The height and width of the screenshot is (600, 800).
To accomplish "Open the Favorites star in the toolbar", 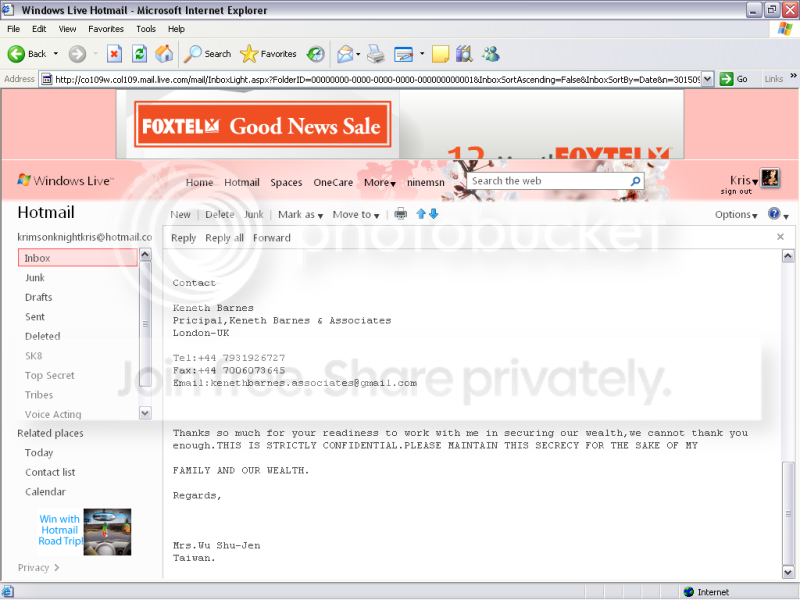I will click(x=249, y=54).
